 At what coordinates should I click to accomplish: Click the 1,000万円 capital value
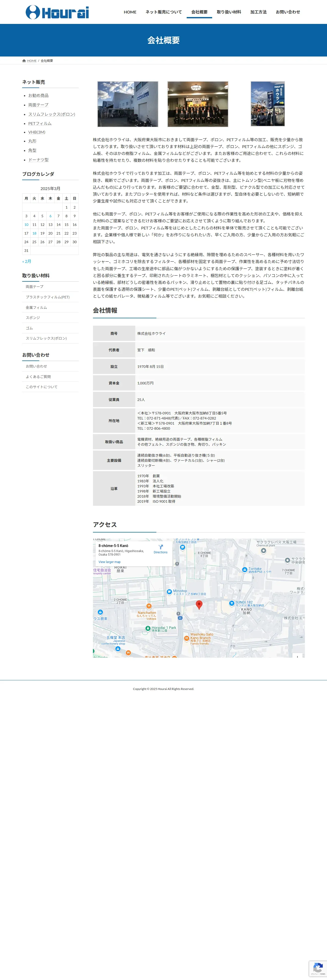click(145, 383)
